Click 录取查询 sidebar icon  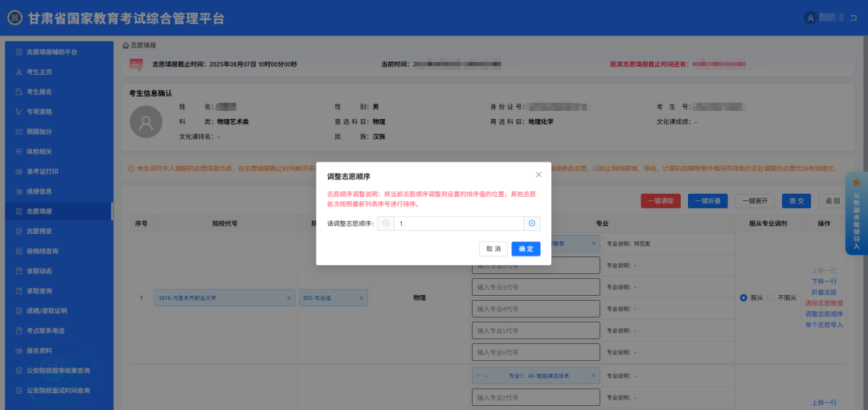tap(18, 291)
